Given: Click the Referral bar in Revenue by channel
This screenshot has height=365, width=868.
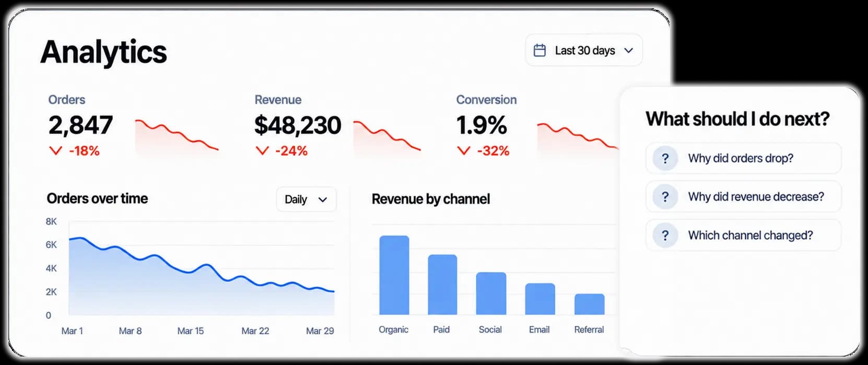Looking at the screenshot, I should (x=590, y=304).
